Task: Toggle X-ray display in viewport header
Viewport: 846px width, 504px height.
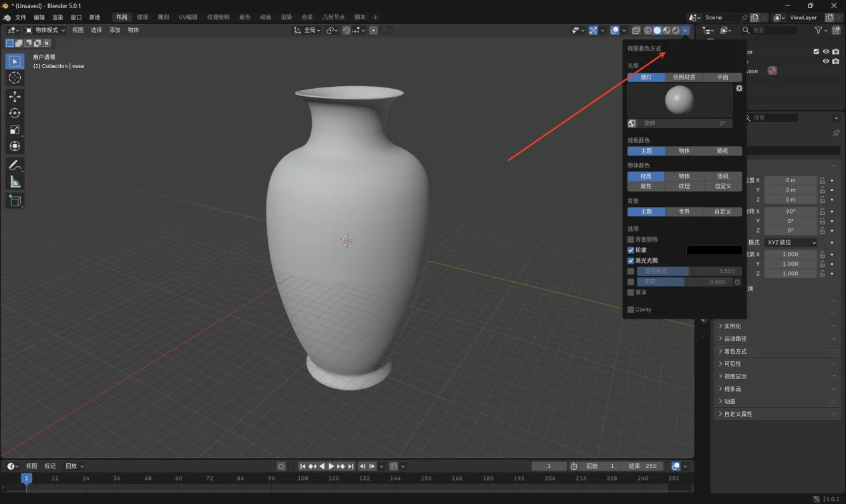Action: point(636,30)
